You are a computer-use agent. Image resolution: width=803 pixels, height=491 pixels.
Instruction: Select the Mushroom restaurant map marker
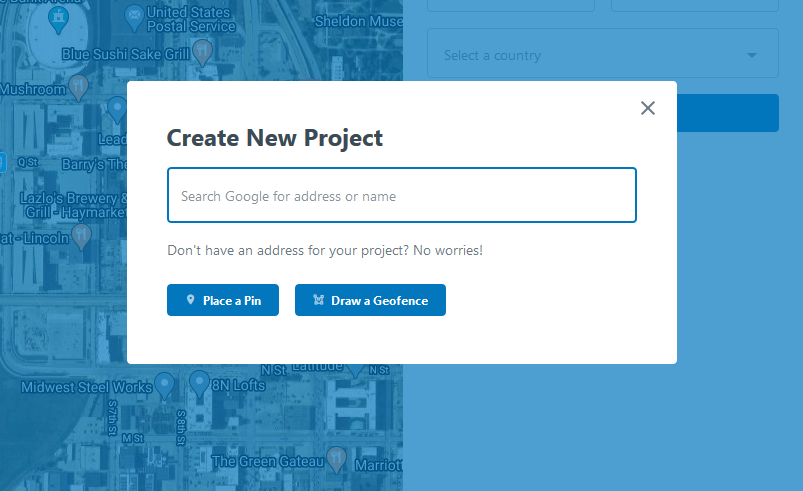(78, 88)
